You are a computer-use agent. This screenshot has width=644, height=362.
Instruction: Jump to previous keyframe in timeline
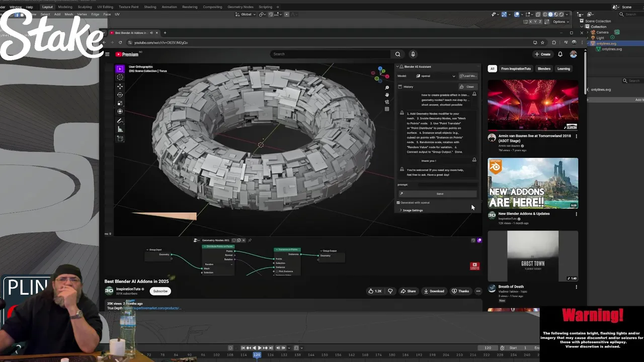(x=249, y=347)
